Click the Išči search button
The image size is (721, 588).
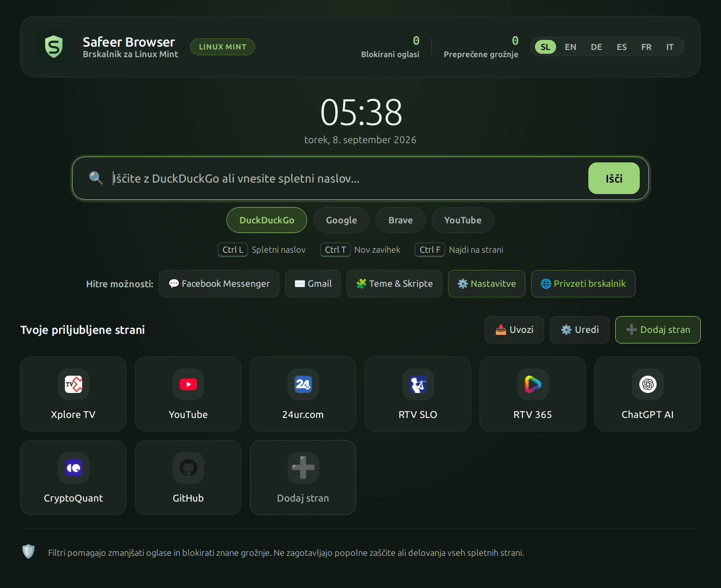614,178
